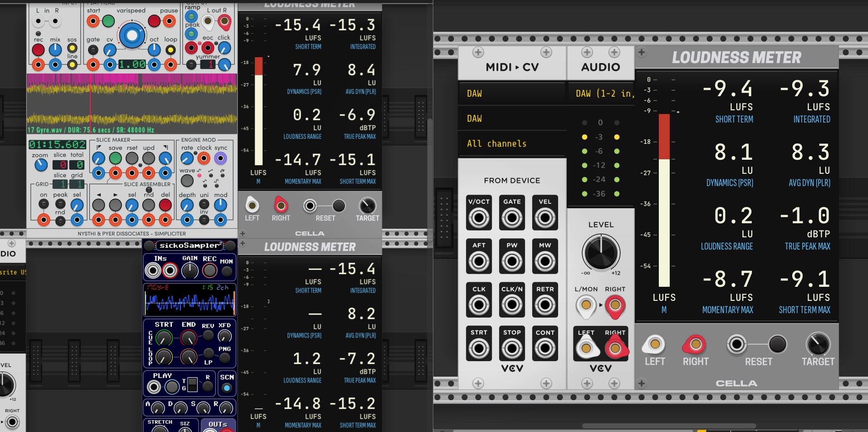Click the GAIN knob on sickoSampler
The width and height of the screenshot is (868, 432).
point(190,271)
